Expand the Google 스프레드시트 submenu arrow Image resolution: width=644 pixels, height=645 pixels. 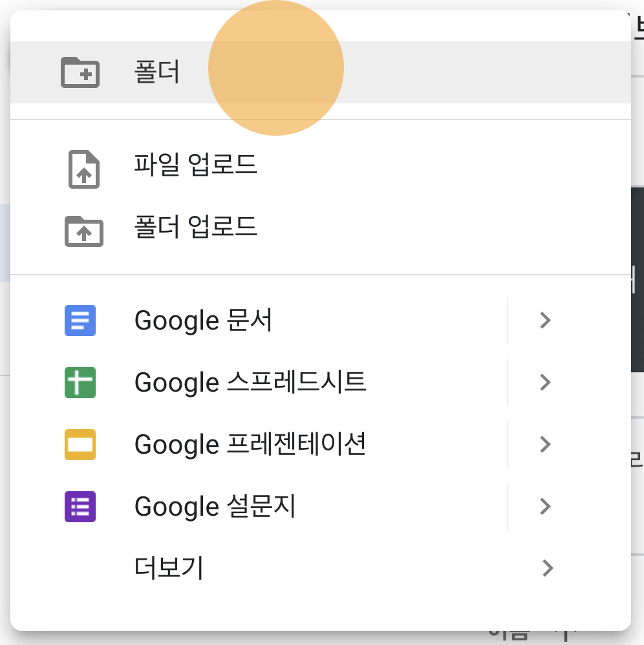(x=546, y=383)
